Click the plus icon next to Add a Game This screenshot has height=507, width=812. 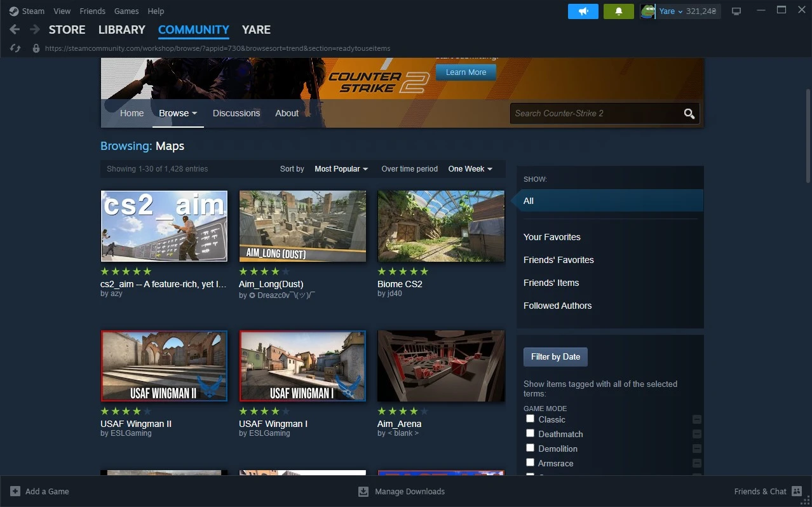[15, 491]
